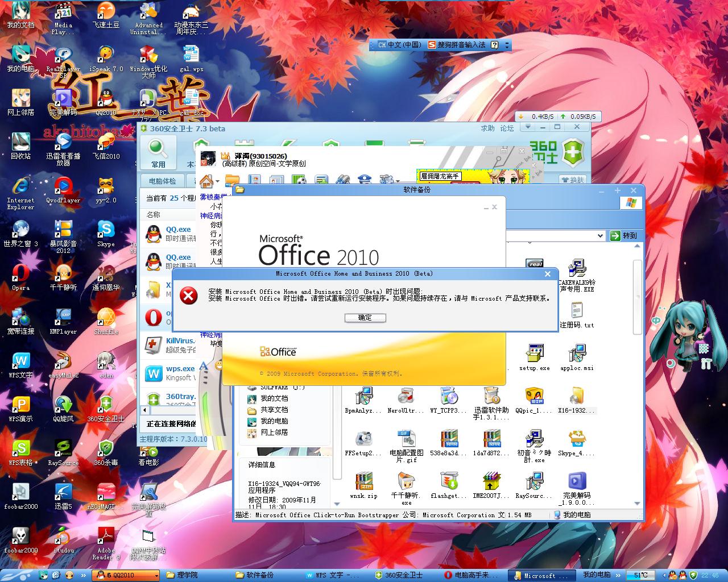Click the home icon in the QQ group window
Image resolution: width=728 pixels, height=582 pixels.
[206, 181]
